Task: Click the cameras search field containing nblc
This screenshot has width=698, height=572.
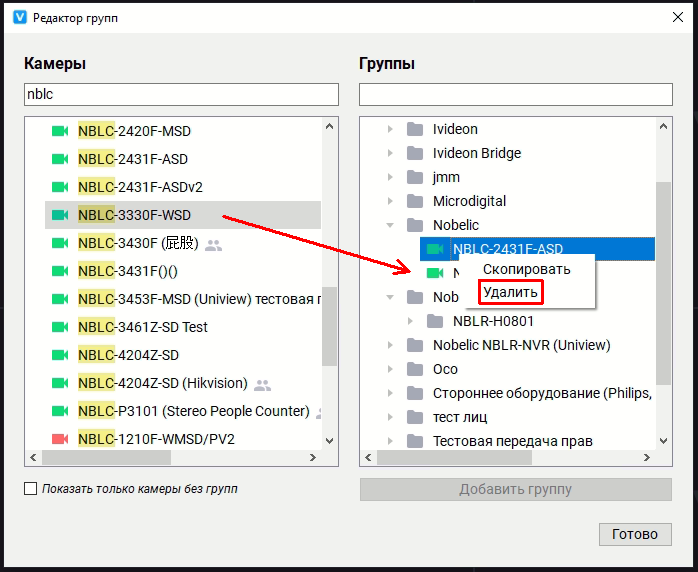Action: click(181, 94)
